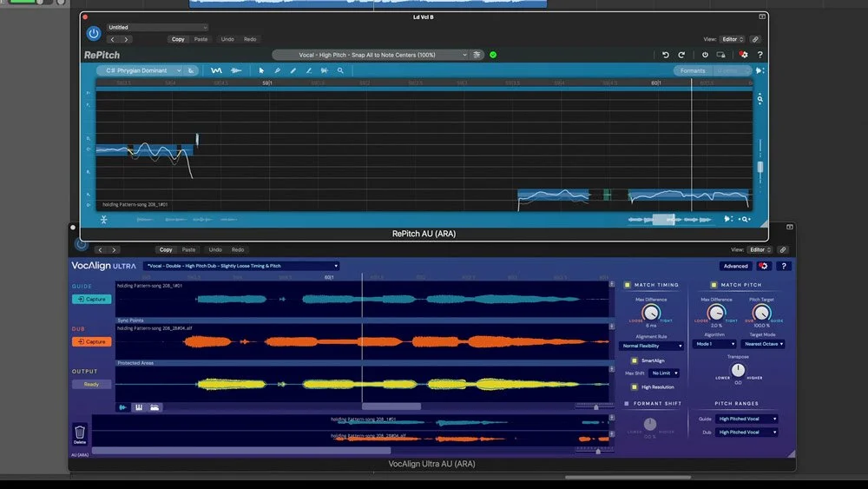Viewport: 868px width, 489px height.
Task: Select the split note tool in RePitch
Action: (325, 71)
